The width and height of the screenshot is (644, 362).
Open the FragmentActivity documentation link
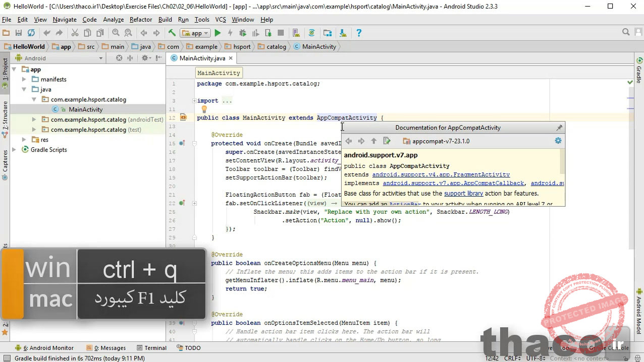[x=441, y=174]
